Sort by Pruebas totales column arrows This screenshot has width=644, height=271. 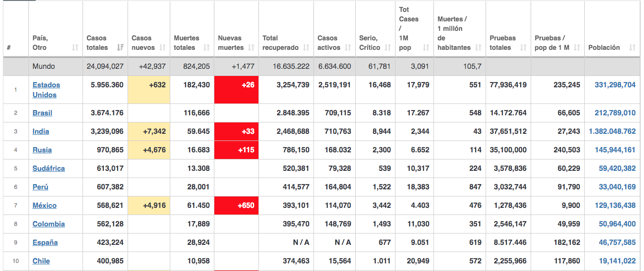524,47
